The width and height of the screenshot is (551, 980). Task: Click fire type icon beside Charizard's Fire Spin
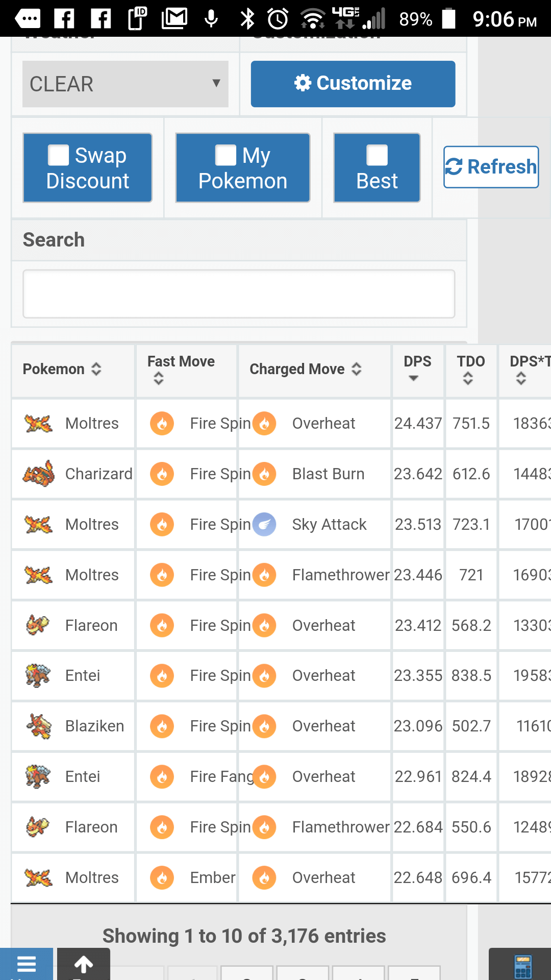(x=162, y=474)
